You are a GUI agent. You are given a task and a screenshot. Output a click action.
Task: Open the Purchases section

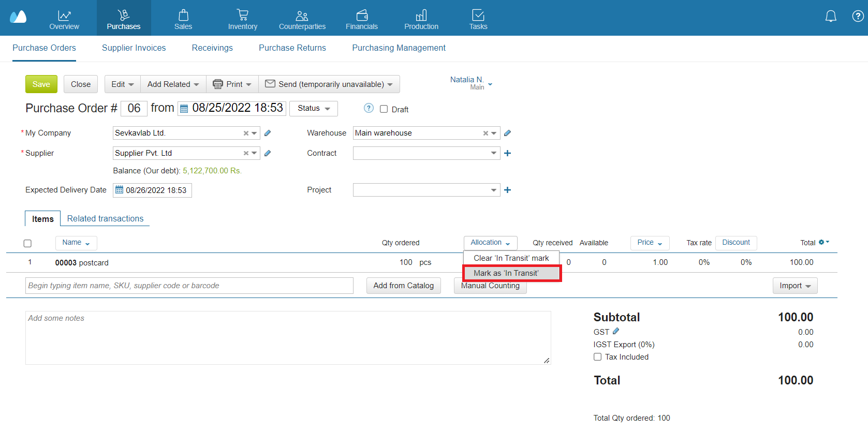(x=124, y=18)
